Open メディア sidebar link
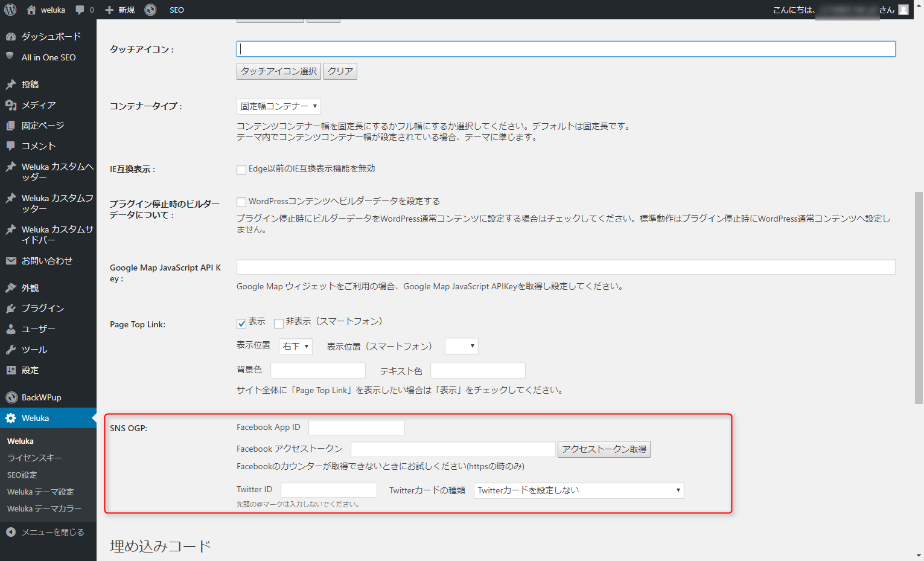The image size is (924, 561). [x=39, y=105]
